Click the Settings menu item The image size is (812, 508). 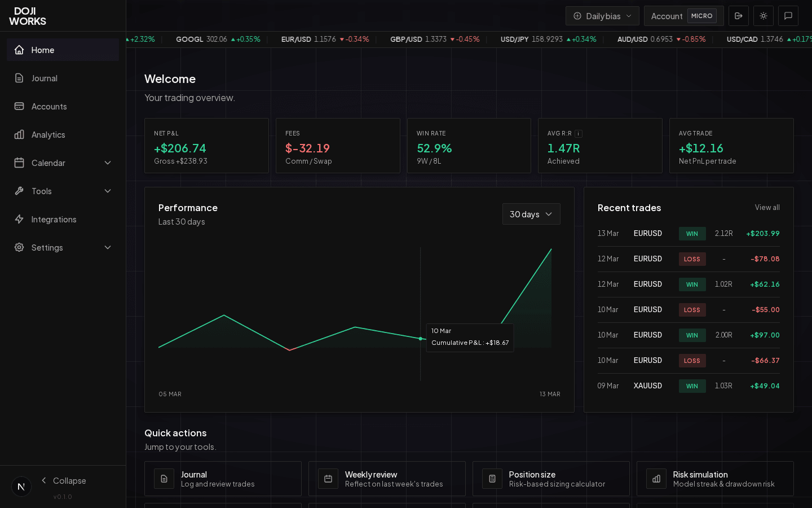tap(47, 247)
